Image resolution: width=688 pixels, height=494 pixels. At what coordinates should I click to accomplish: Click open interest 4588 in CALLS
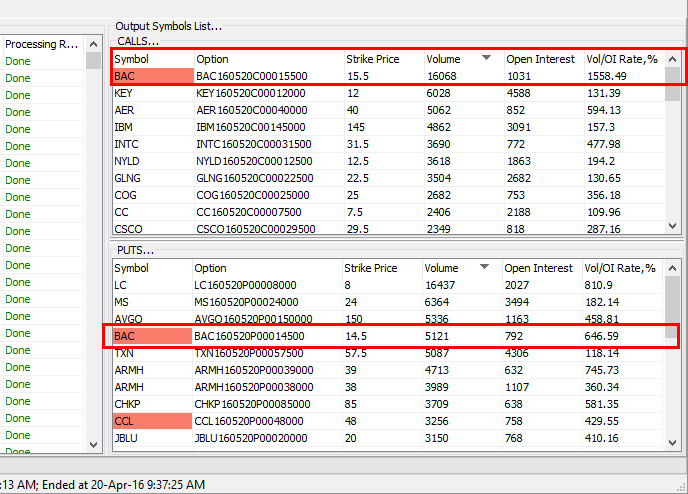(x=519, y=93)
